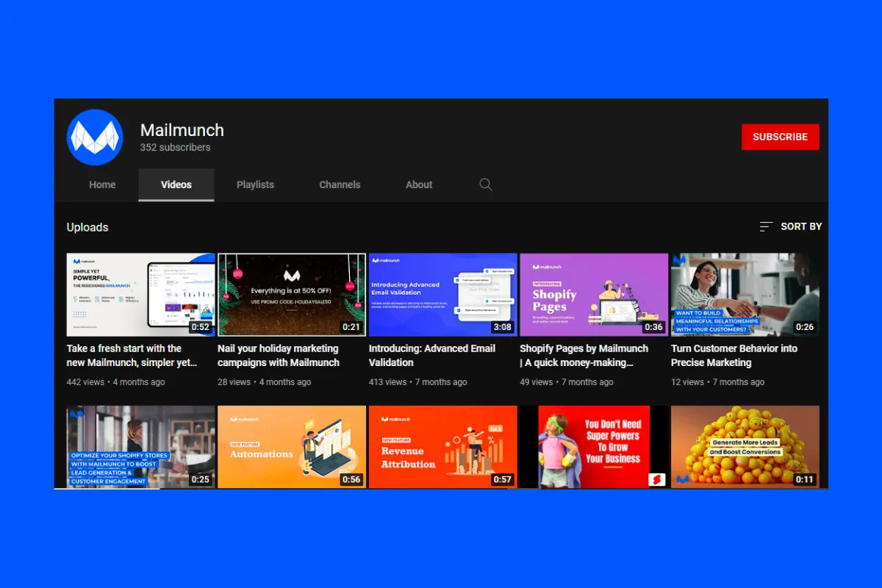This screenshot has height=588, width=882.
Task: Click the 0:25 duration badge
Action: (x=200, y=479)
